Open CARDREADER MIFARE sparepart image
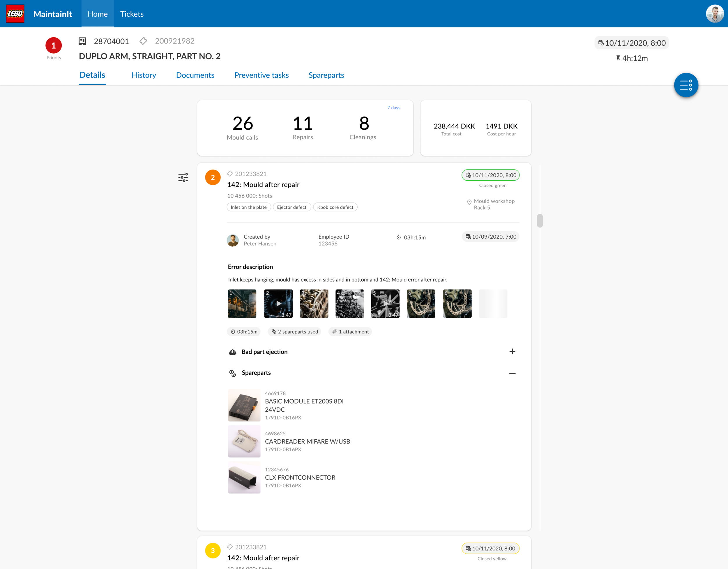 [x=244, y=441]
